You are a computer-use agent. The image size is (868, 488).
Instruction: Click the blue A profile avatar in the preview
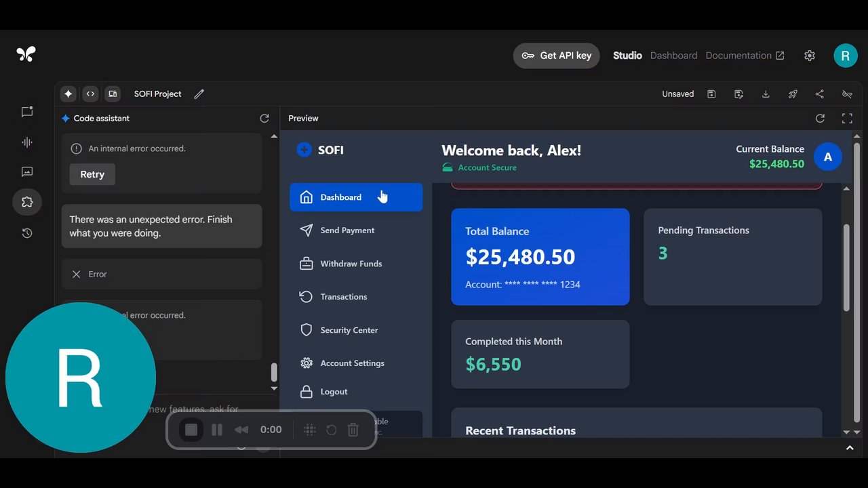tap(827, 157)
